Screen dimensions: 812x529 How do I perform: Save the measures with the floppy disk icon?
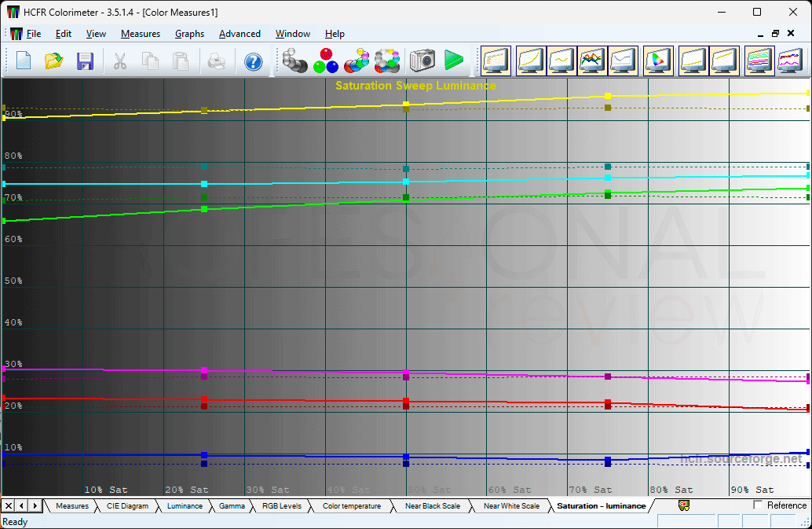pyautogui.click(x=85, y=61)
